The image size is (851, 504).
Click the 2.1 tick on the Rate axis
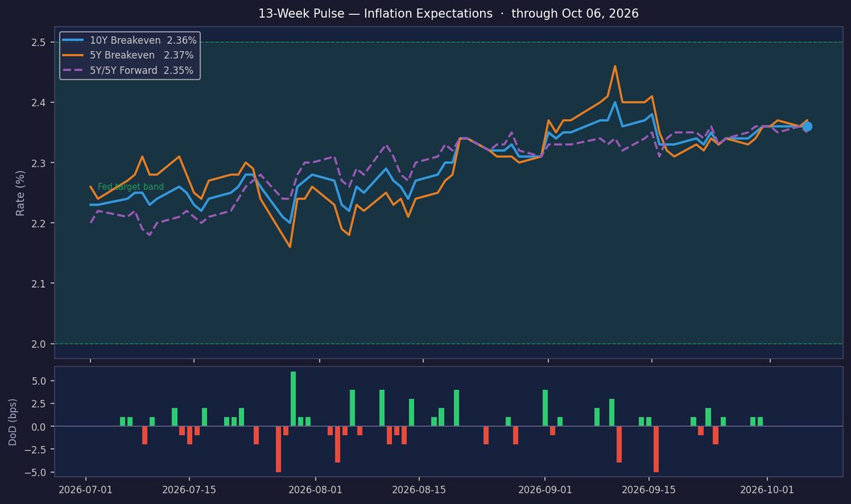40,284
